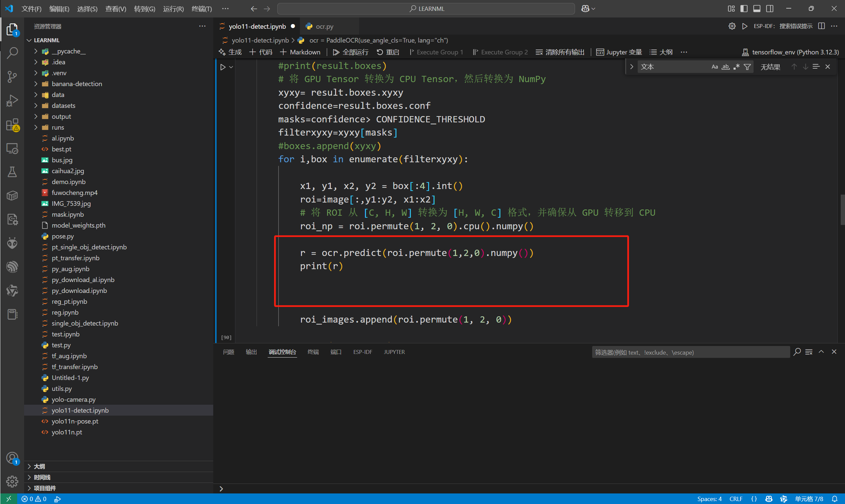Viewport: 845px width, 504px height.
Task: Open the Search view in activity bar
Action: coord(12,53)
